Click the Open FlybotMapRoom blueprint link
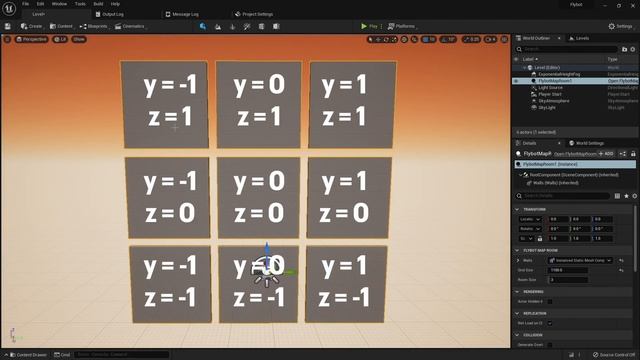The image size is (640, 360). click(x=575, y=154)
